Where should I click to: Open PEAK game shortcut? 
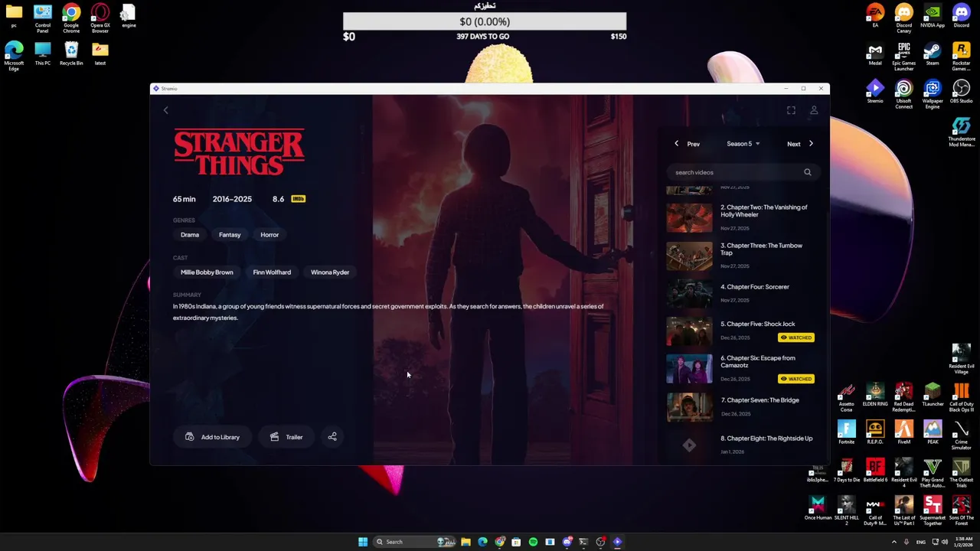click(932, 432)
